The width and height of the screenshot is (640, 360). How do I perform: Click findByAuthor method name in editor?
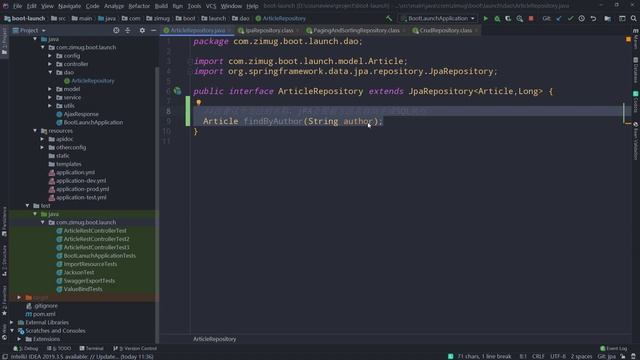coord(273,121)
